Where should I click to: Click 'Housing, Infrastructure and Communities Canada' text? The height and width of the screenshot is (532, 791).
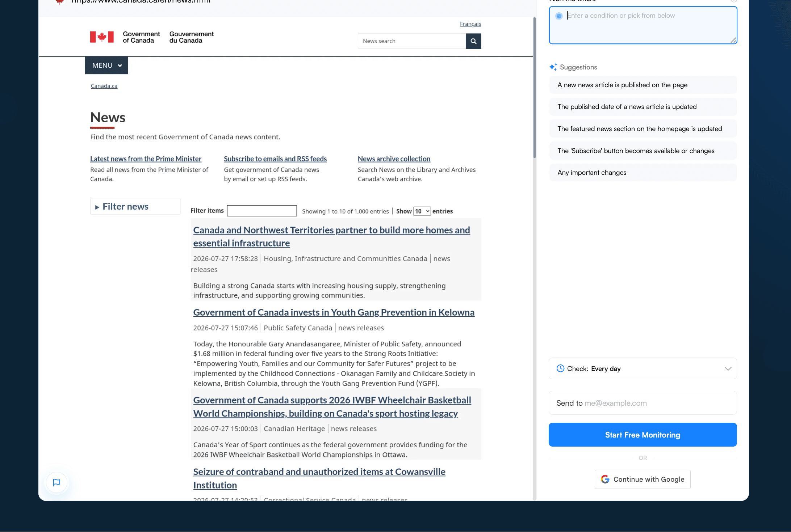(346, 259)
